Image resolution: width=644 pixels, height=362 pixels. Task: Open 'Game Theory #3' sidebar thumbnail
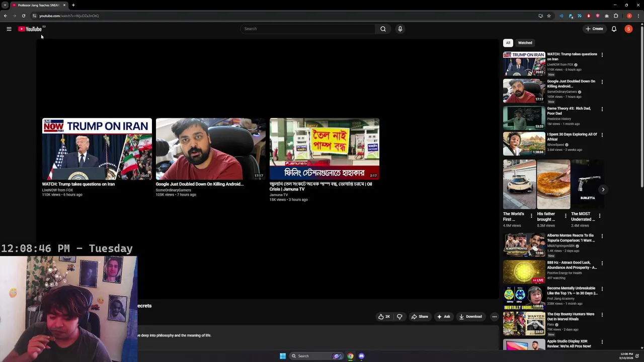pyautogui.click(x=524, y=118)
